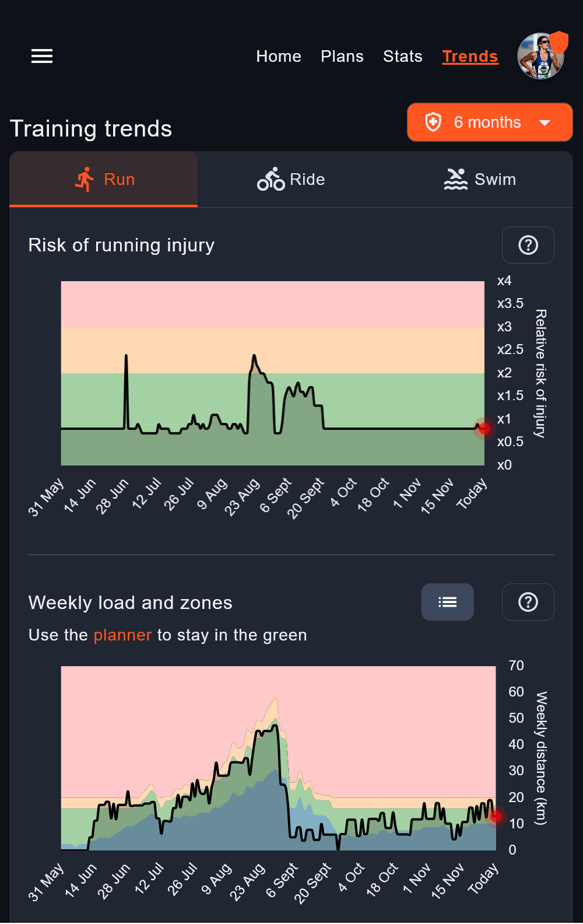
Task: Click the red Today marker on injury chart
Action: coord(484,429)
